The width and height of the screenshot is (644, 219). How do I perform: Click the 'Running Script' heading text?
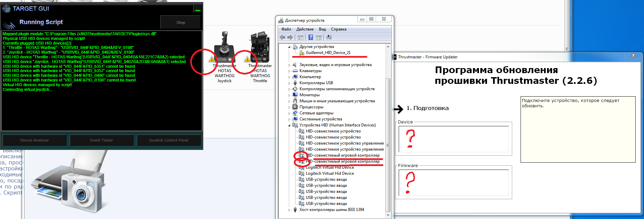(x=41, y=22)
